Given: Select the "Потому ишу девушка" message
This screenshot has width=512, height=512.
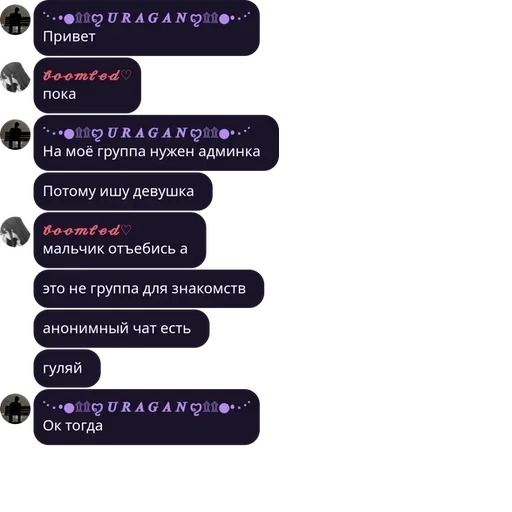Looking at the screenshot, I should click(123, 192).
